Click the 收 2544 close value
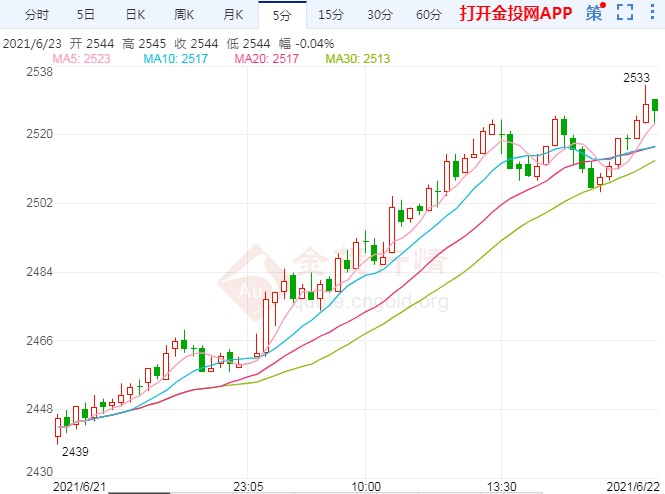Screen dimensions: 665x494 196,44
